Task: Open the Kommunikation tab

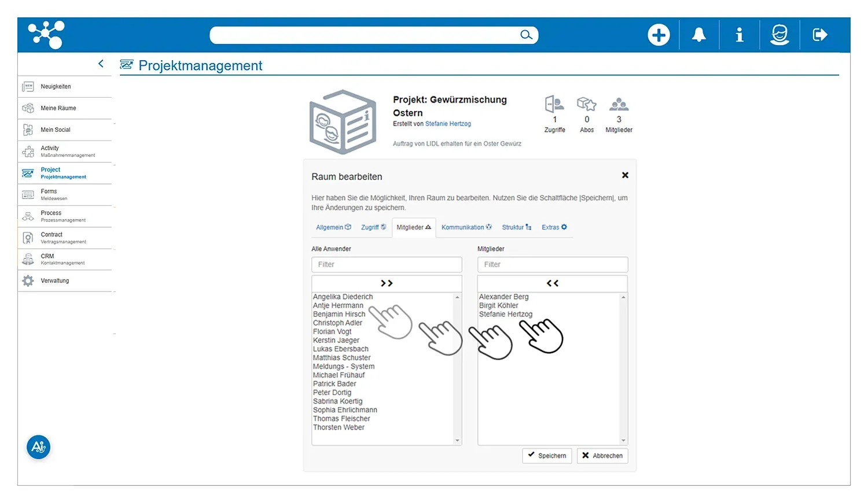Action: [466, 227]
